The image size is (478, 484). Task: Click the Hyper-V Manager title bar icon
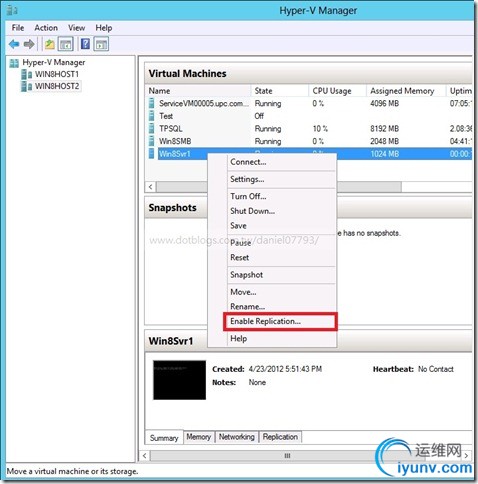(x=12, y=10)
